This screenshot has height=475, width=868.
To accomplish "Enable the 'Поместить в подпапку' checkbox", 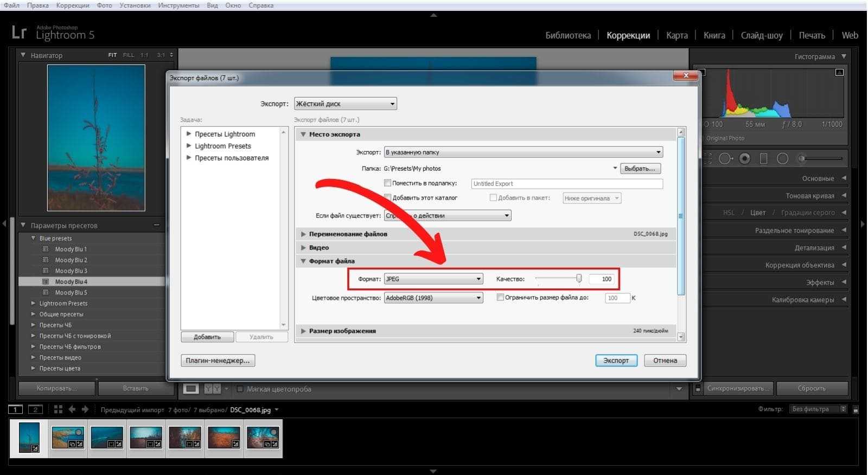I will pos(388,183).
